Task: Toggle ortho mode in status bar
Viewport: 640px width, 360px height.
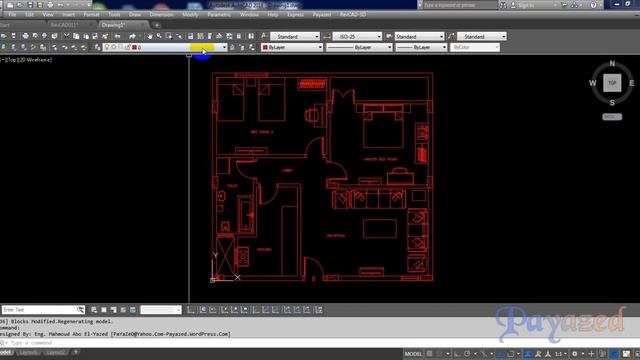Action: 458,354
